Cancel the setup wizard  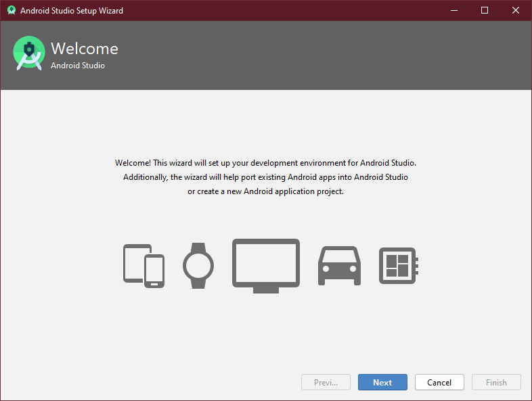tap(439, 382)
